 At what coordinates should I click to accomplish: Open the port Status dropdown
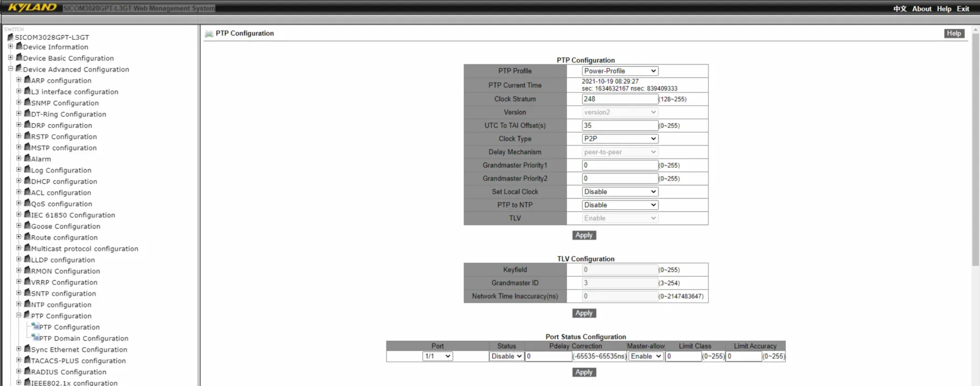click(x=506, y=356)
